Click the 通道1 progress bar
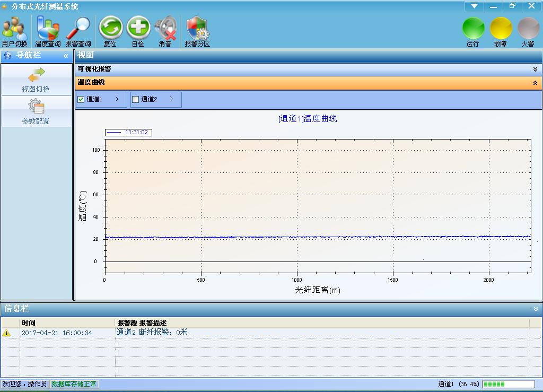The height and width of the screenshot is (392, 543). click(x=508, y=384)
